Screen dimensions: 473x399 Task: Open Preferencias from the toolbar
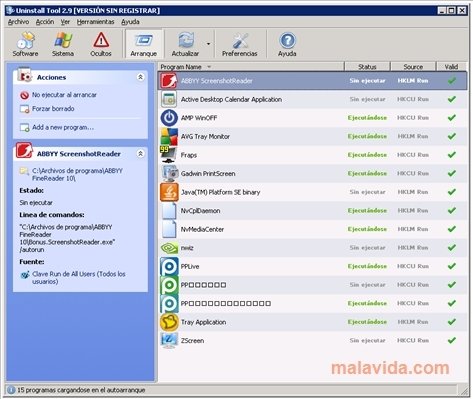[240, 44]
